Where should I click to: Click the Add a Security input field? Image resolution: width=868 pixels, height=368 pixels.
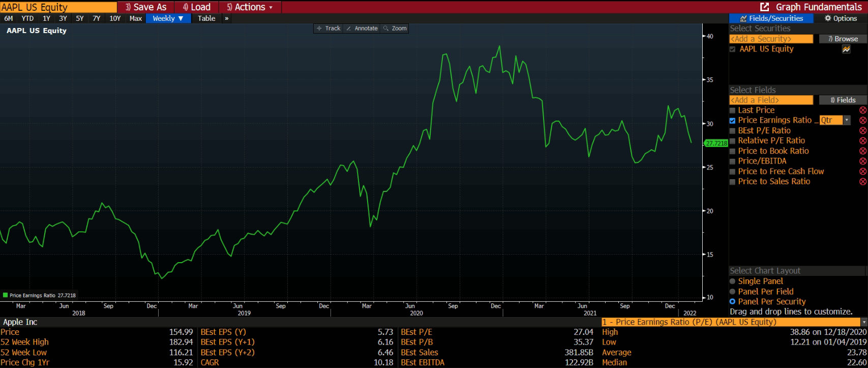click(x=771, y=39)
